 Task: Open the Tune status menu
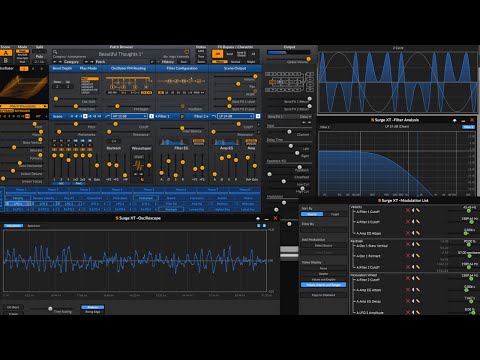[x=201, y=56]
